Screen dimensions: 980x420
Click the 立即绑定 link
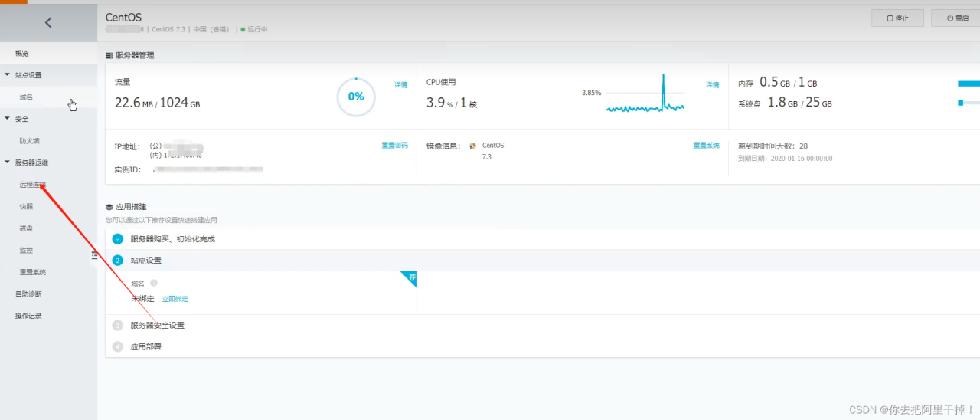click(x=175, y=299)
